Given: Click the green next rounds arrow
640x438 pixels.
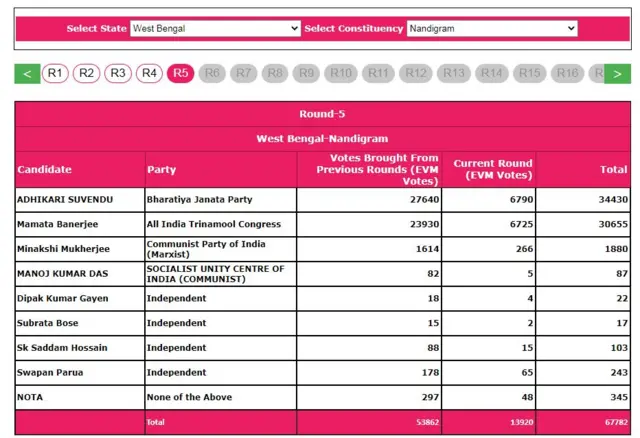Looking at the screenshot, I should [618, 73].
